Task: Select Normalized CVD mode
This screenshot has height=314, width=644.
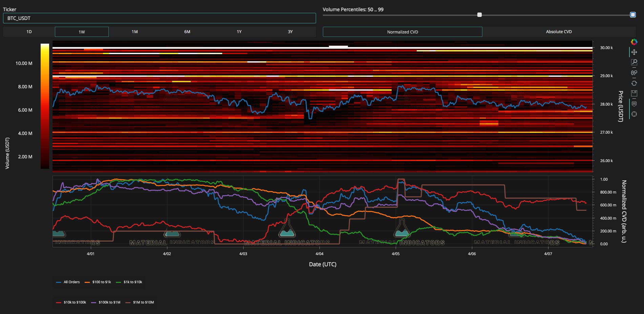Action: click(402, 32)
